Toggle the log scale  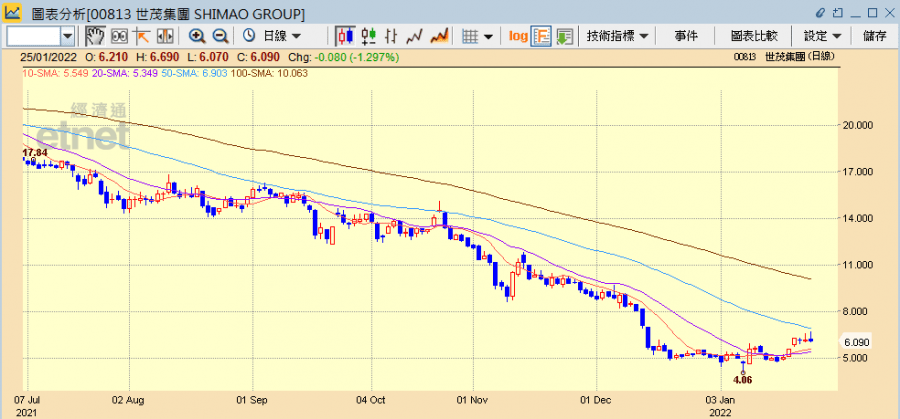coord(517,36)
